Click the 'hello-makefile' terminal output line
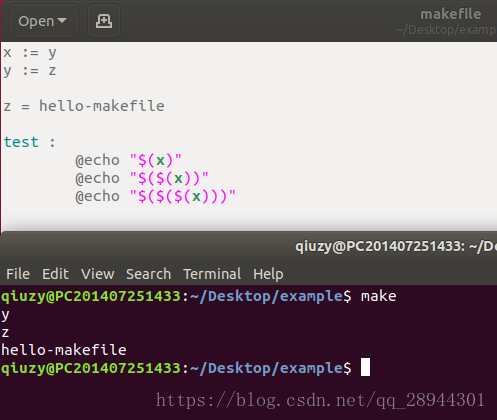 (64, 350)
